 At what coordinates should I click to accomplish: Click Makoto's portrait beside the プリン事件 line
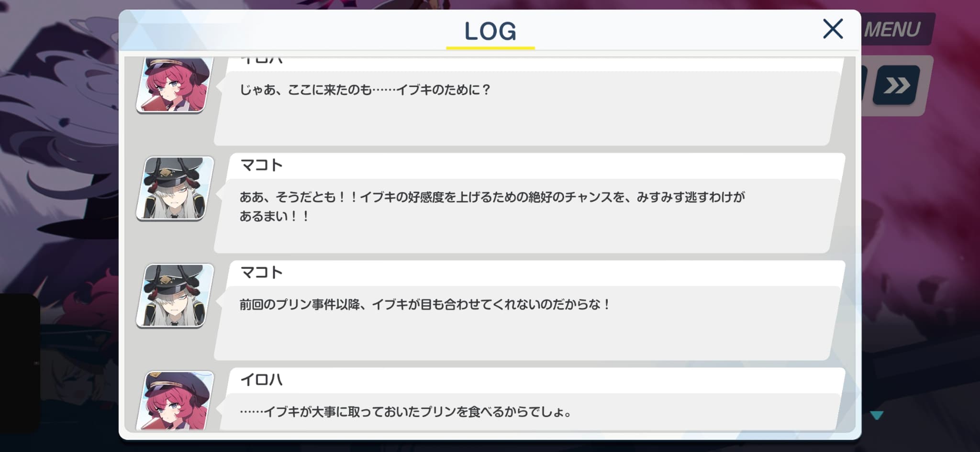coord(176,296)
